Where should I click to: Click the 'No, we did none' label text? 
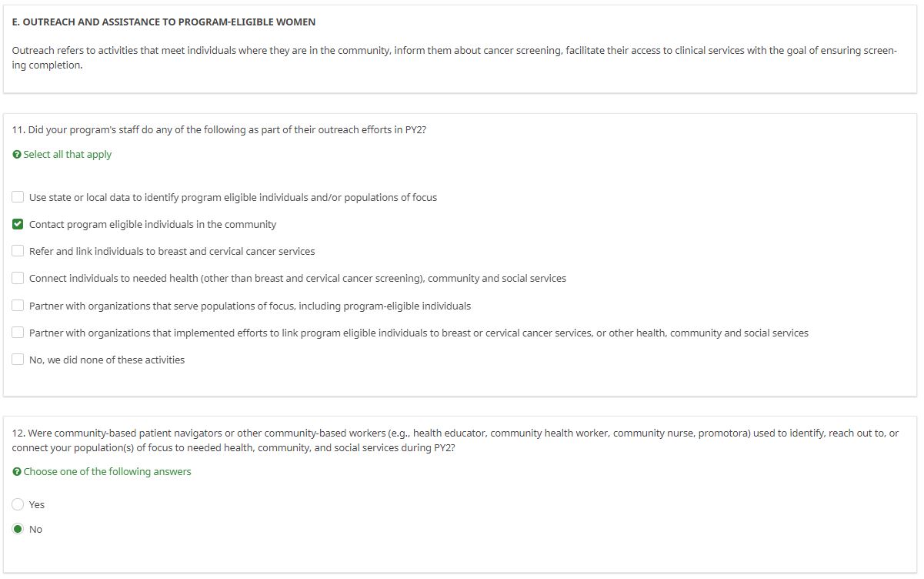coord(106,360)
